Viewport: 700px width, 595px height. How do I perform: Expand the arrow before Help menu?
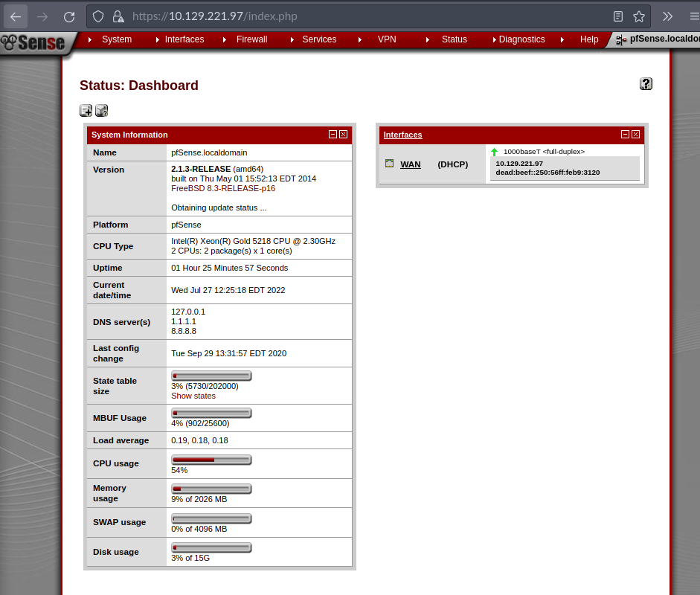coord(562,39)
